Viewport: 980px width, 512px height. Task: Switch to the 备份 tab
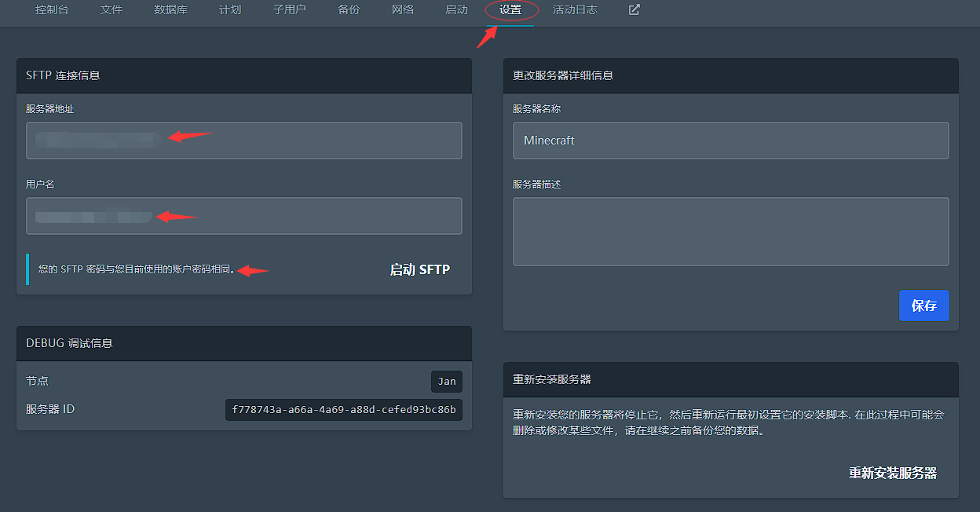349,10
